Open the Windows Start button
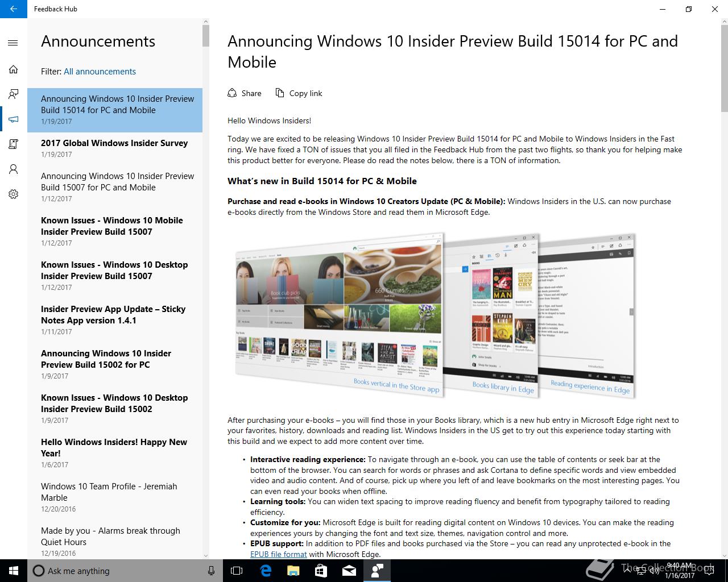This screenshot has height=582, width=728. 14,571
